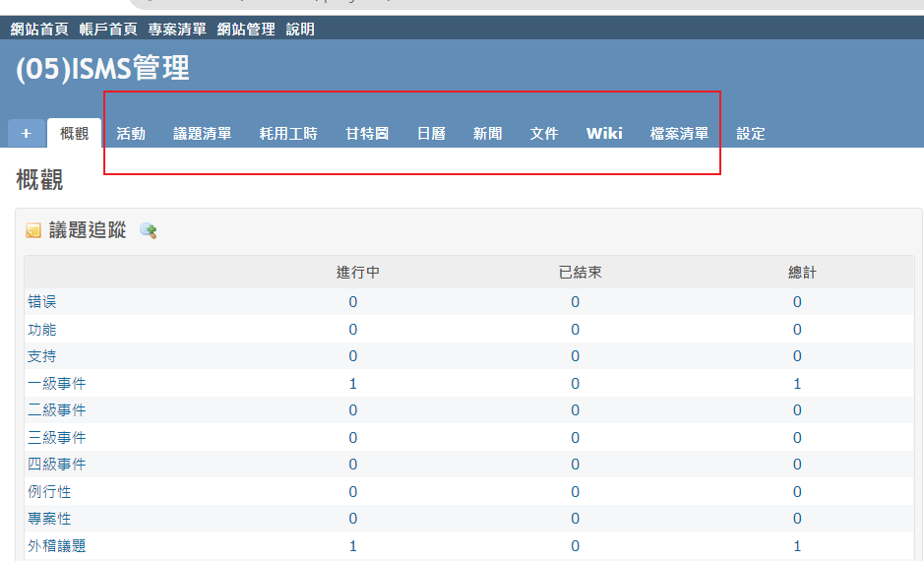The image size is (924, 561).
Task: Open the 四級事件 tracker link
Action: tap(56, 465)
